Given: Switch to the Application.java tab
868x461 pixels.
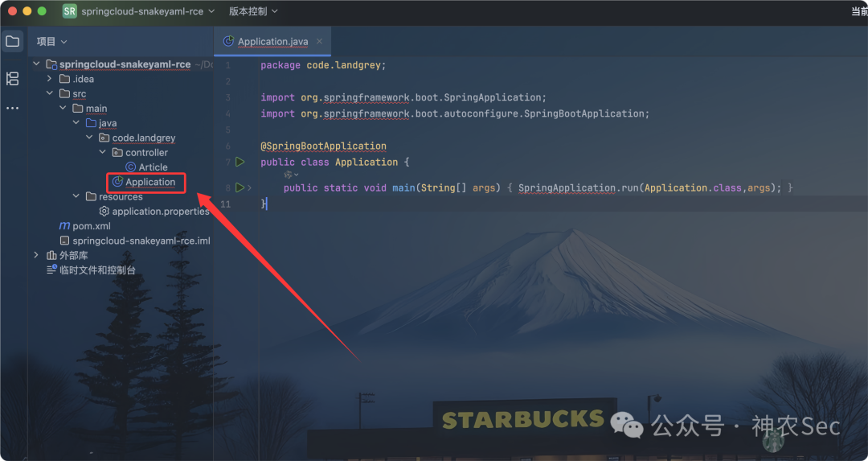Looking at the screenshot, I should pos(273,42).
